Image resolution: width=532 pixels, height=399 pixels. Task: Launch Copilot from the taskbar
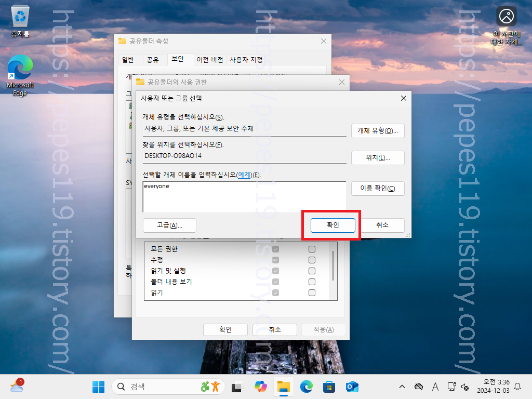[x=261, y=387]
